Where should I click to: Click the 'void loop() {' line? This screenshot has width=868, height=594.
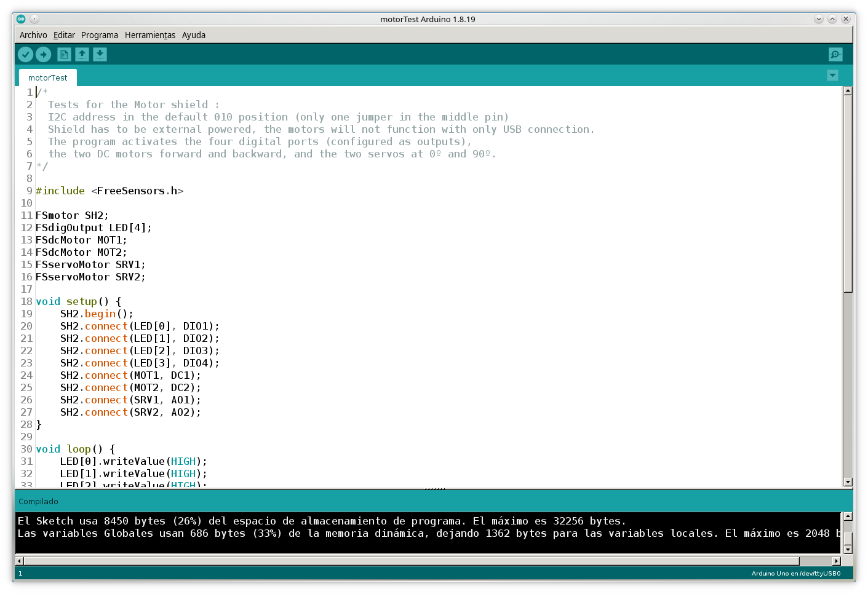(x=75, y=449)
